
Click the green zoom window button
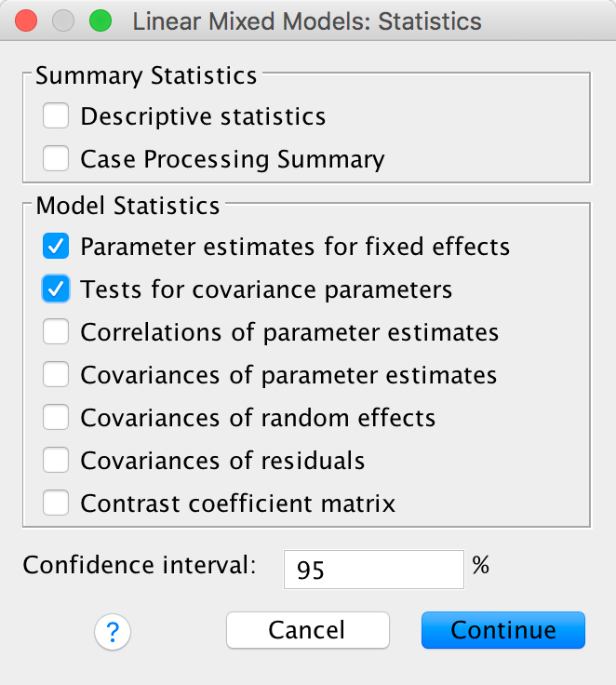tap(99, 20)
